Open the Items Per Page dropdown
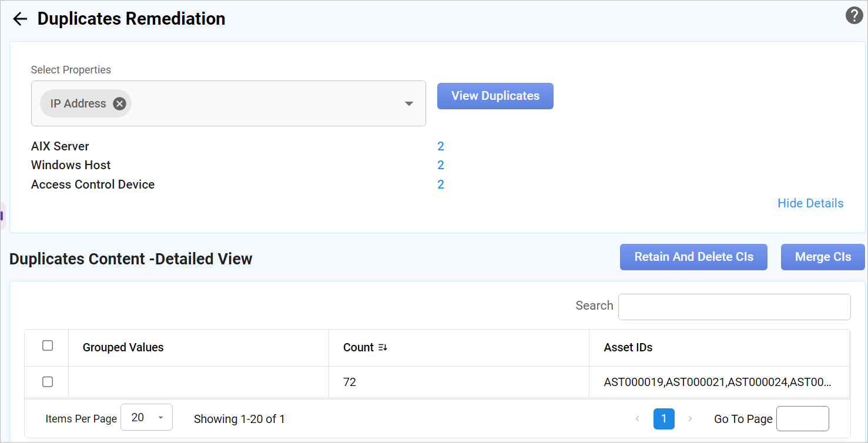Viewport: 868px width, 443px height. [x=146, y=418]
